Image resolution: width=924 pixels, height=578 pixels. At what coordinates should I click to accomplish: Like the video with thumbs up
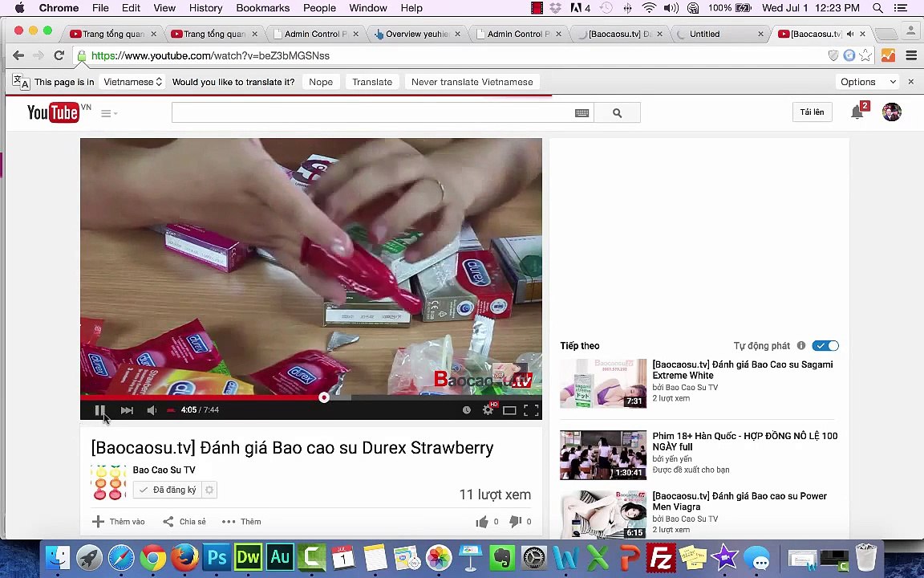482,521
